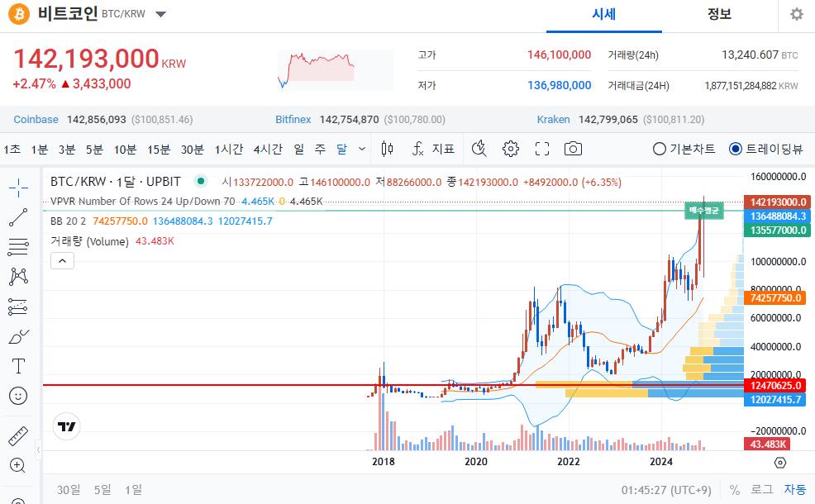815x504 pixels.
Task: Select the 1분 timeframe
Action: [39, 150]
